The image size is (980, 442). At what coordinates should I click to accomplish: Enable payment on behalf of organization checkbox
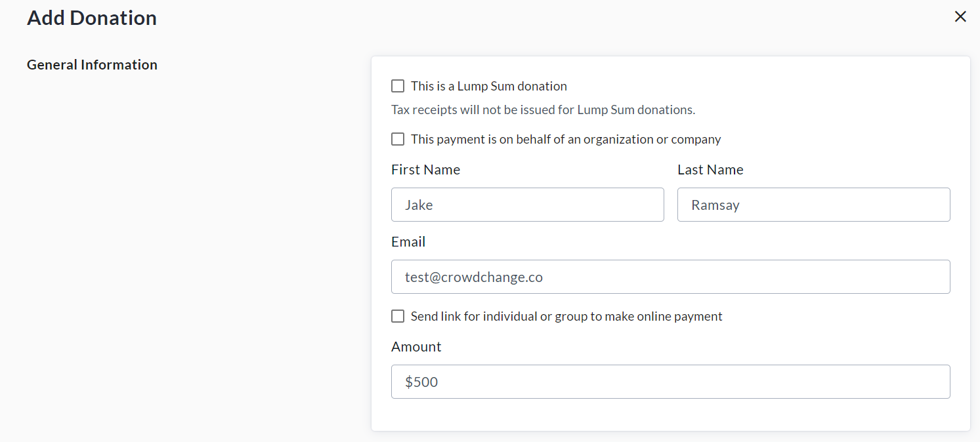[398, 139]
